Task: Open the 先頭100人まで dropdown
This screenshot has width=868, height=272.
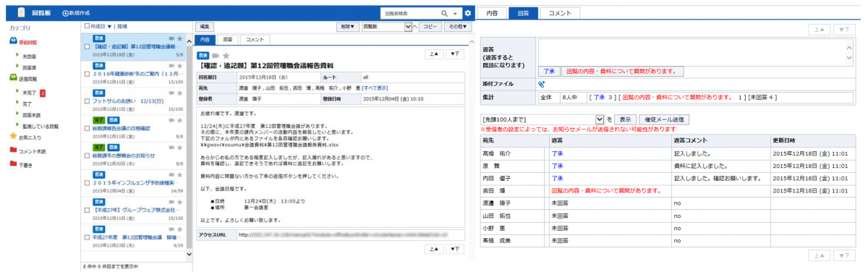Action: (542, 119)
